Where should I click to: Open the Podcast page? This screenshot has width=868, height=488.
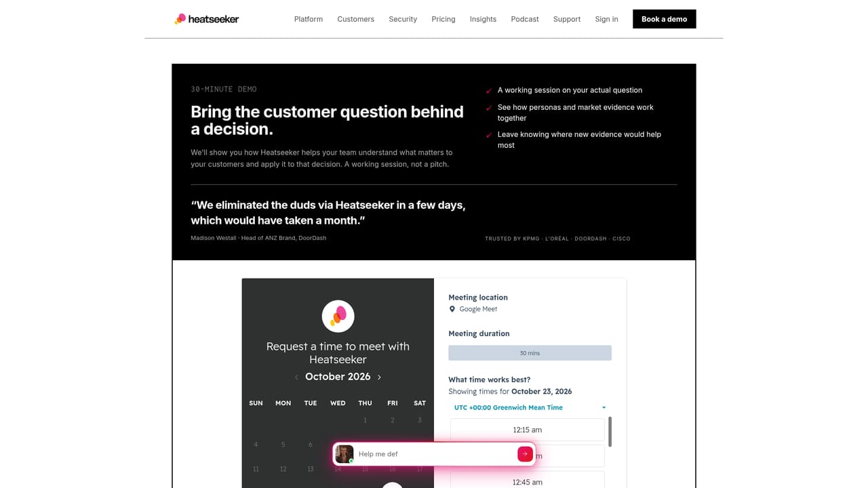(x=525, y=19)
